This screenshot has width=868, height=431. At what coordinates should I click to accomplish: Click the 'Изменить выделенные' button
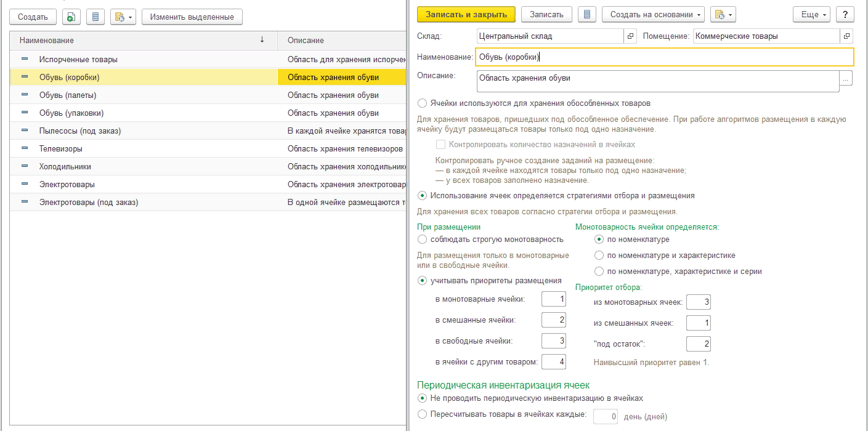point(192,17)
